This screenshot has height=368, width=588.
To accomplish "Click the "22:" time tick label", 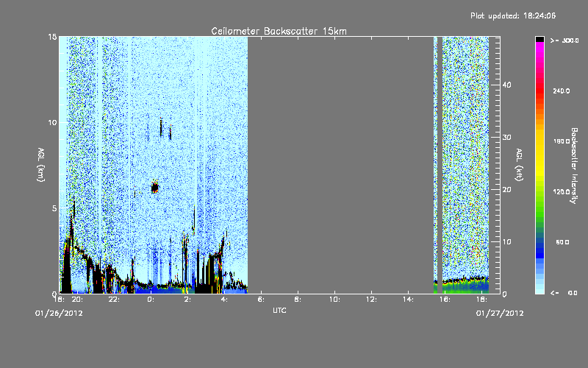I will (114, 300).
